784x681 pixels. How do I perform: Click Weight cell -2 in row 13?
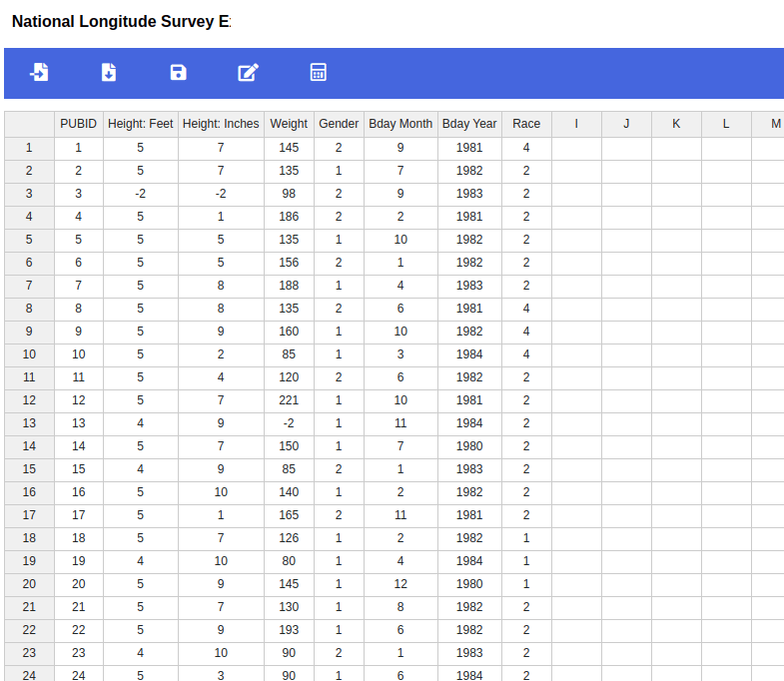289,423
